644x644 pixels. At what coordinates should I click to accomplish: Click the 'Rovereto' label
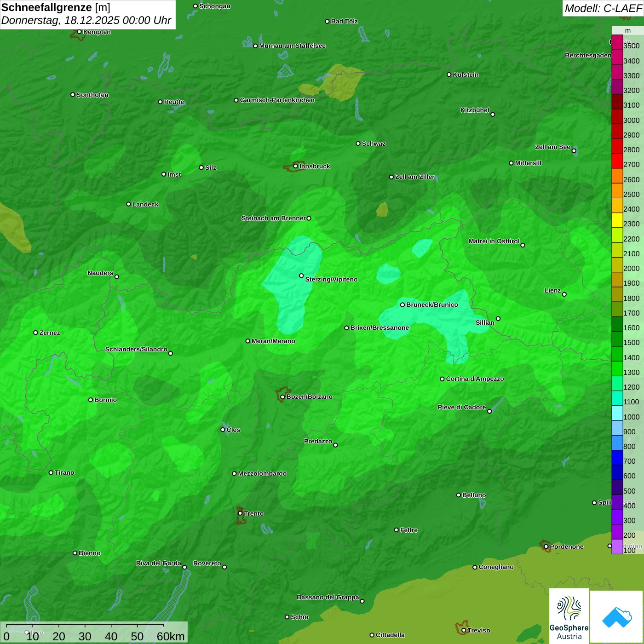point(207,563)
